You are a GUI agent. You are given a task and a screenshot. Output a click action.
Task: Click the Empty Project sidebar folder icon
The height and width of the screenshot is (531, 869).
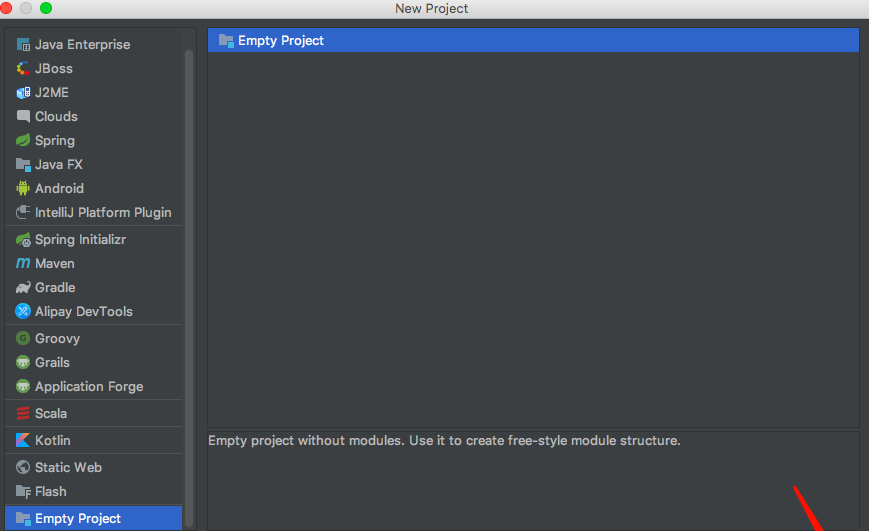click(x=23, y=518)
